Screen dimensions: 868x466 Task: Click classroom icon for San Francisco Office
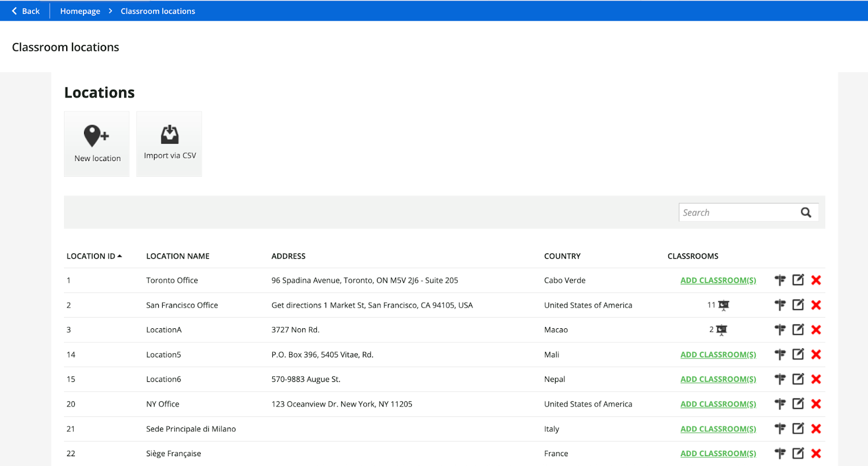click(724, 305)
